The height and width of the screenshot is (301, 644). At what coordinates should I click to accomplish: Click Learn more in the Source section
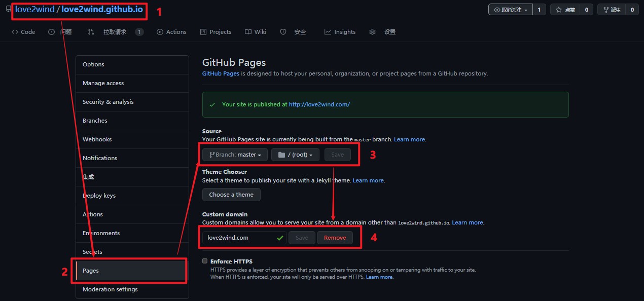tap(410, 139)
